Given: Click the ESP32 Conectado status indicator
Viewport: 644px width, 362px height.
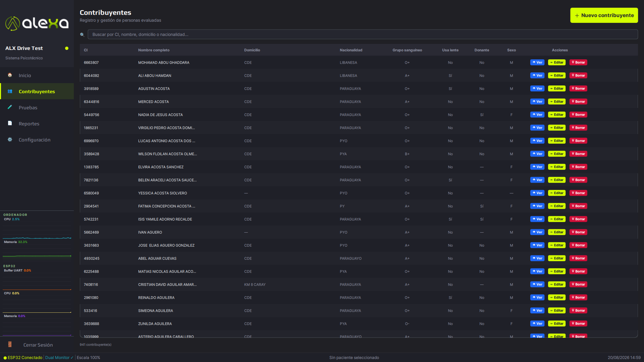Looking at the screenshot, I should coord(23,358).
